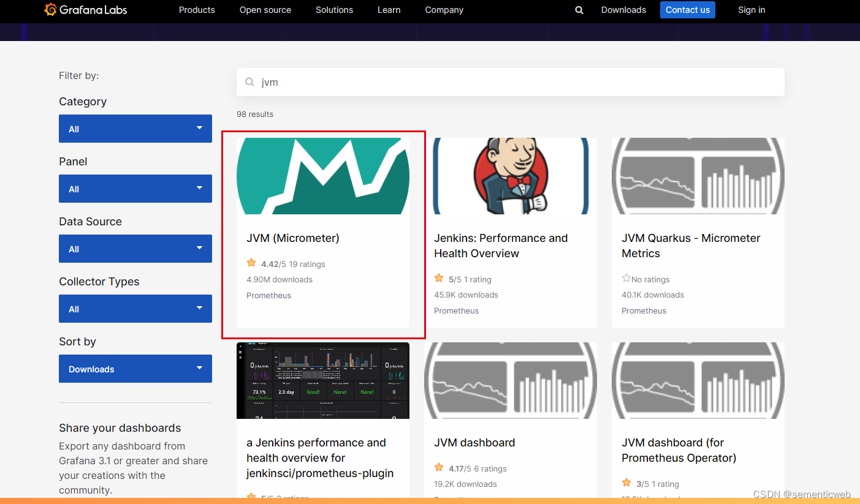Open the Category dropdown

(135, 129)
